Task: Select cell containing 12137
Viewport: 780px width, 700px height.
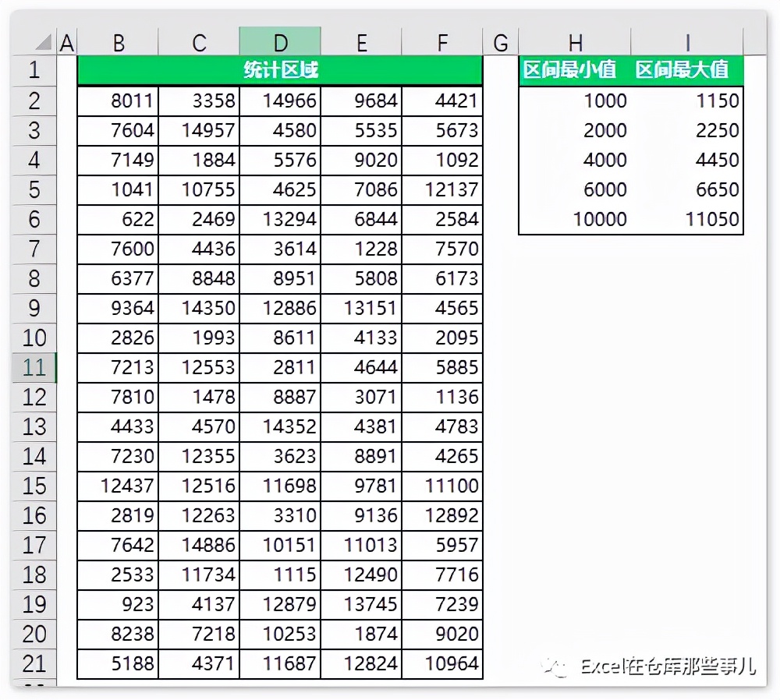Action: point(442,190)
